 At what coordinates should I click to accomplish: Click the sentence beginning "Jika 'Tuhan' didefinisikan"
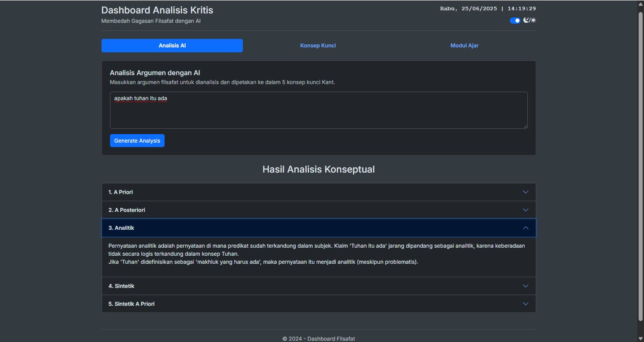click(x=263, y=262)
